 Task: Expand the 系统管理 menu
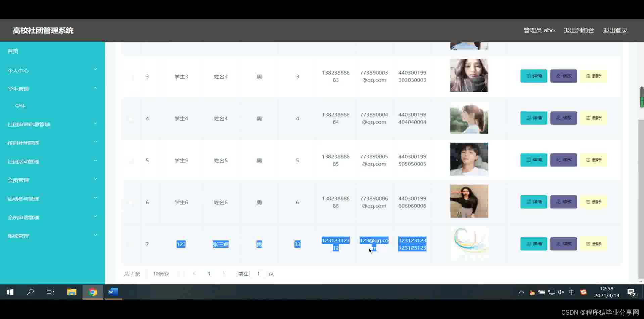(52, 236)
